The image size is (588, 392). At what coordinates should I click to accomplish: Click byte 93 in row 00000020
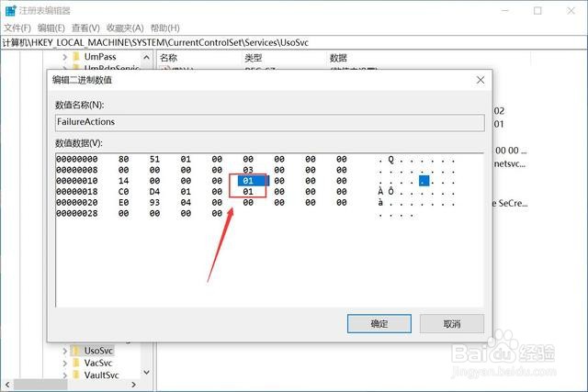[x=154, y=202]
